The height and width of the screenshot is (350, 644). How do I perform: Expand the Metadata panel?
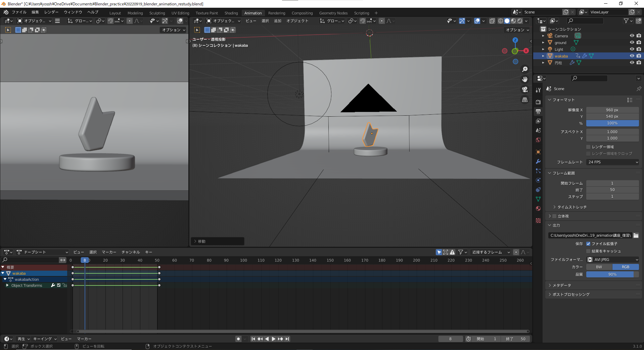pyautogui.click(x=562, y=285)
